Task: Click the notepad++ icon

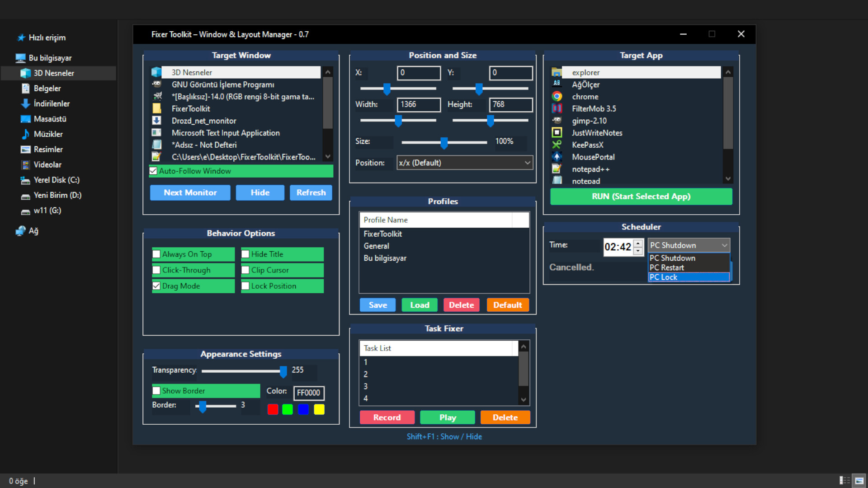Action: click(x=557, y=169)
